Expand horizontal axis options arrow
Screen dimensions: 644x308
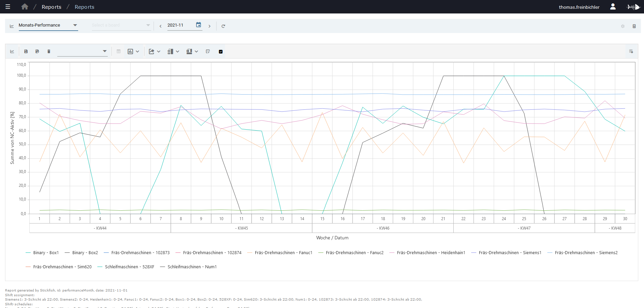[x=196, y=52]
